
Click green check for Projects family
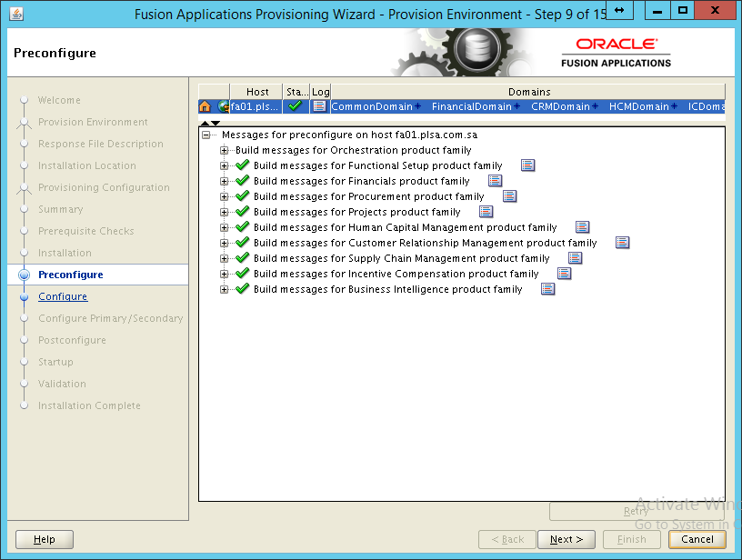pyautogui.click(x=242, y=212)
